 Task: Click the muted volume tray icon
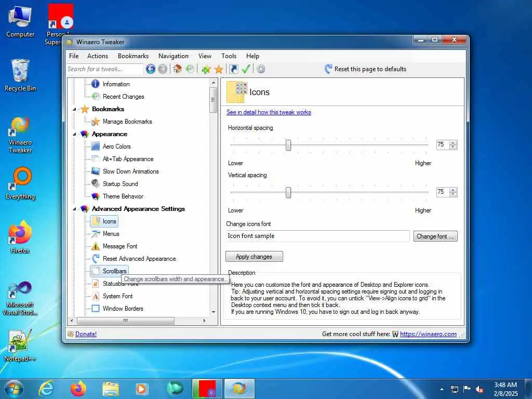pyautogui.click(x=480, y=389)
